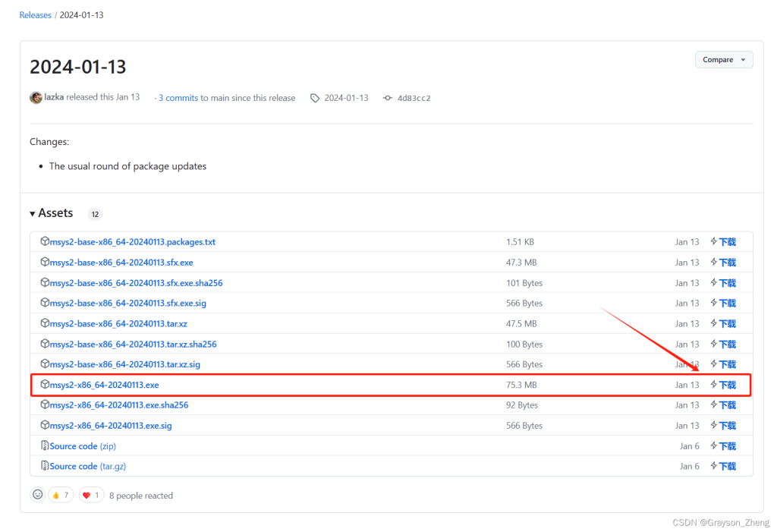
Task: Click the 下载 icon for msys2-x86_64-20240113.exe row
Action: click(x=714, y=385)
